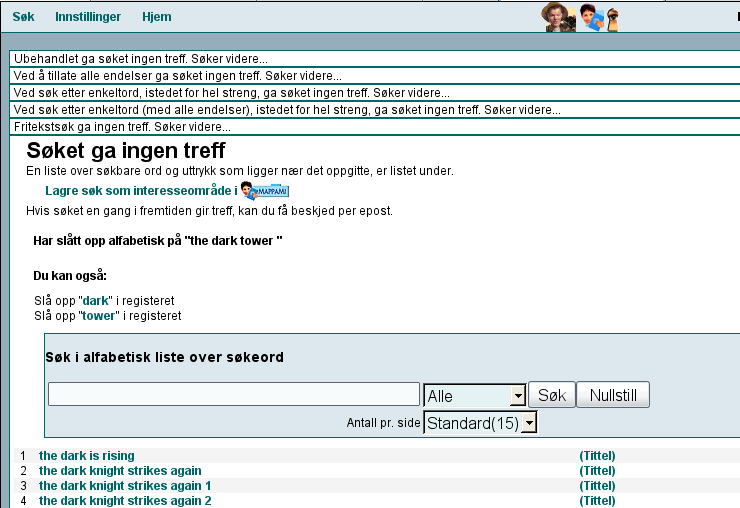Click 'Har slått opp alfabetisk på' text
The height and width of the screenshot is (508, 740).
click(158, 241)
